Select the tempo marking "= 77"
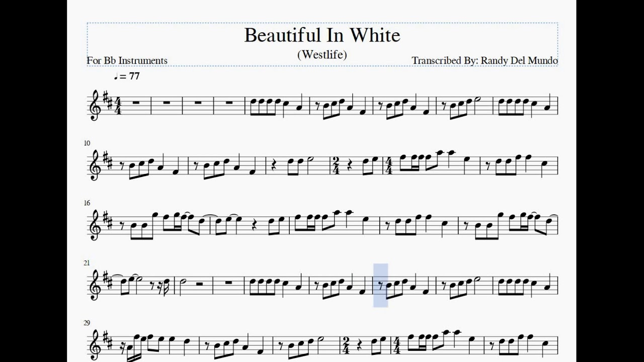 tap(127, 76)
